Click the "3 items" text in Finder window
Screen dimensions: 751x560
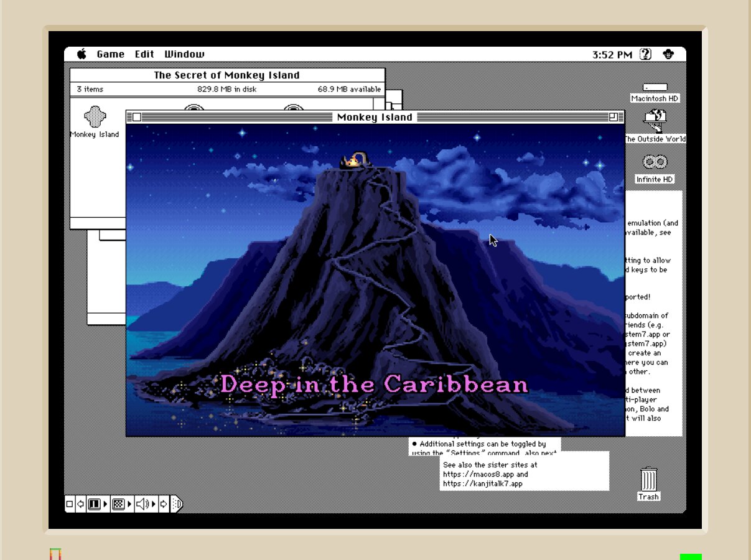(x=90, y=89)
